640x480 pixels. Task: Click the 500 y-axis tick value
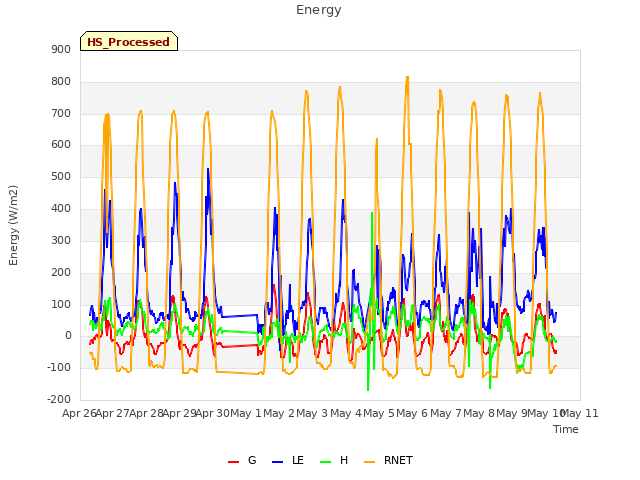tap(61, 176)
